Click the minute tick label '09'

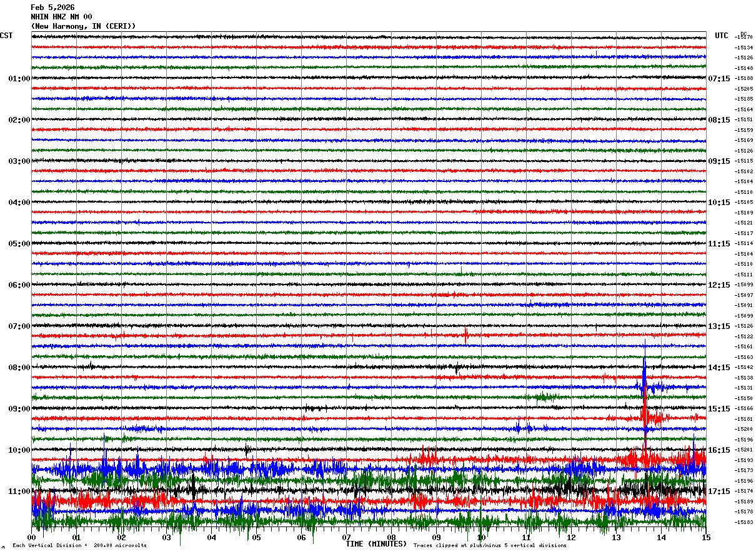[x=437, y=538]
